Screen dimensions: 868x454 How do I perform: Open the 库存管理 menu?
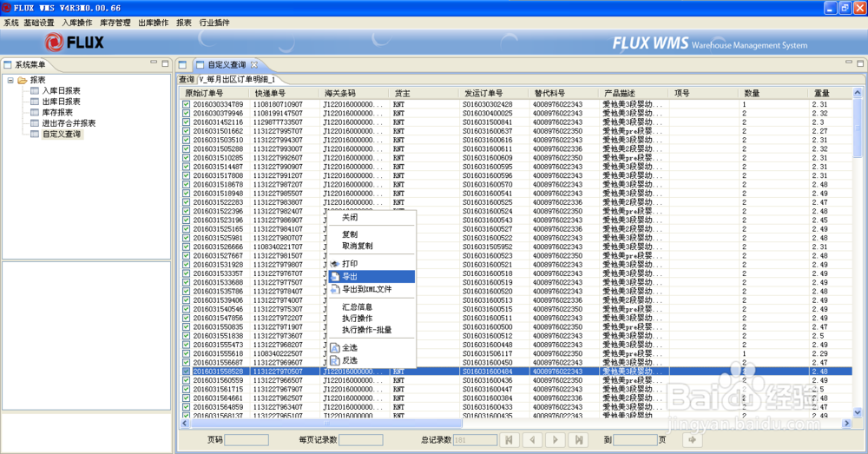click(x=115, y=23)
